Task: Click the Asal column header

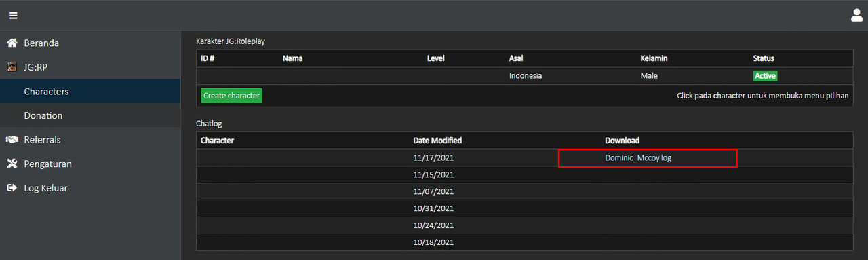Action: tap(516, 58)
